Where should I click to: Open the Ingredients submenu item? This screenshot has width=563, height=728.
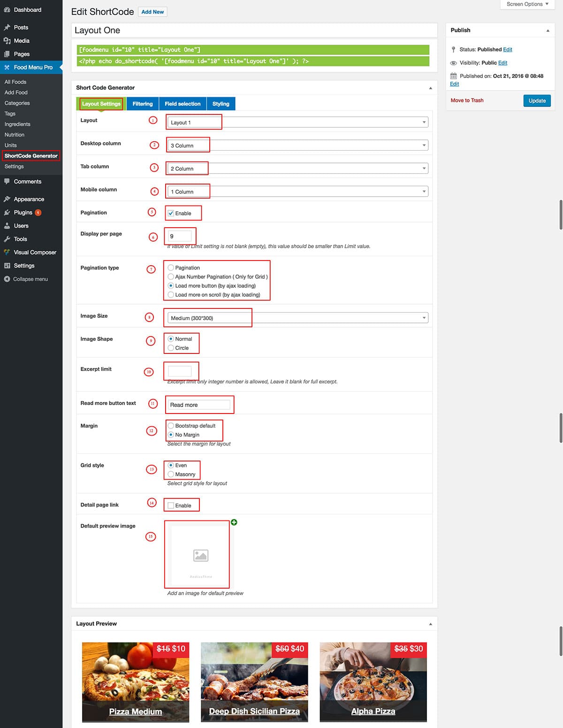tap(17, 124)
